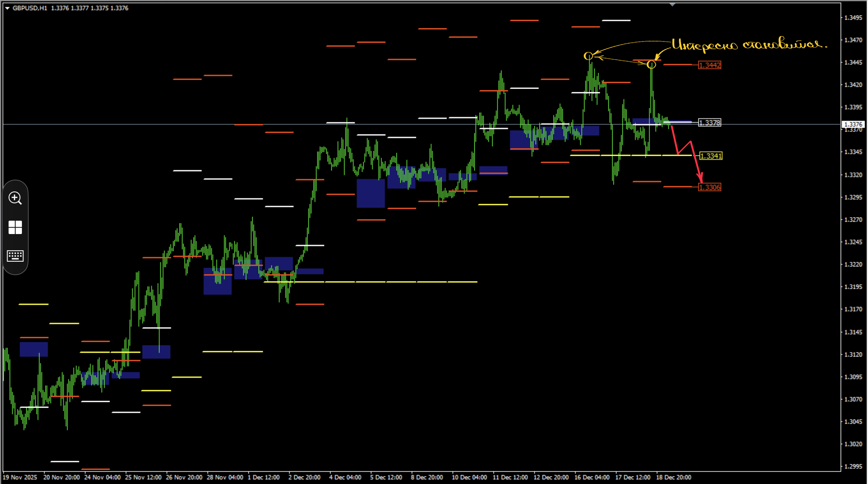
Task: Click the 1.3120 price scale value
Action: (x=853, y=355)
